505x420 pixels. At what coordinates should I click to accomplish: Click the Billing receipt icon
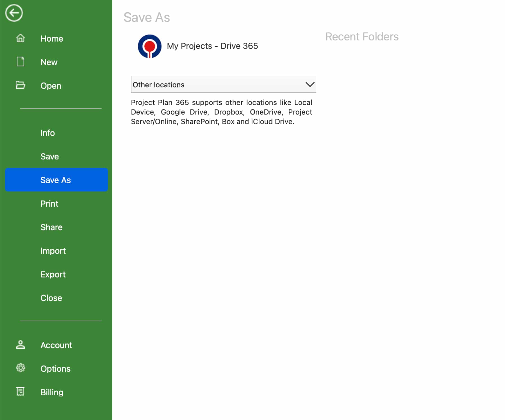(21, 391)
